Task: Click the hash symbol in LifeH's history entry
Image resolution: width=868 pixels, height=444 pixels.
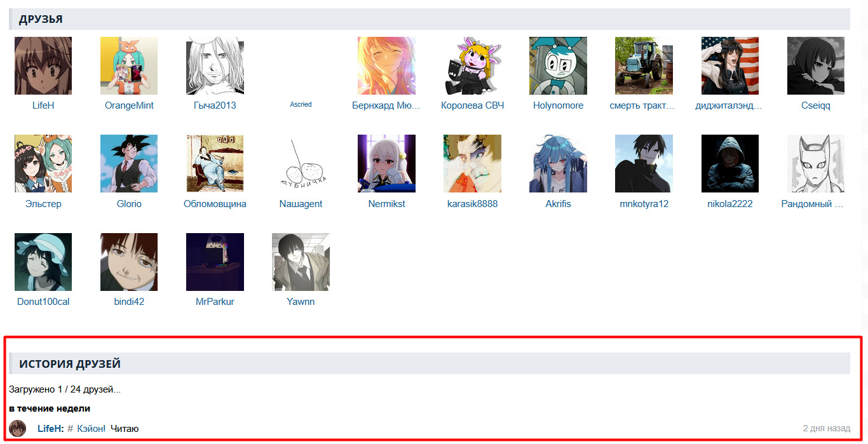Action: point(70,429)
